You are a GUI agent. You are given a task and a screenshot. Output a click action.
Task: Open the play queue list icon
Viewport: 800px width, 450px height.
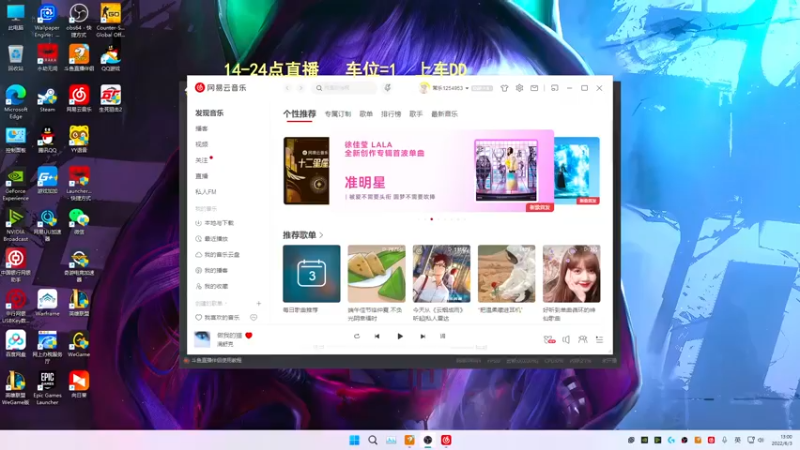pyautogui.click(x=599, y=339)
